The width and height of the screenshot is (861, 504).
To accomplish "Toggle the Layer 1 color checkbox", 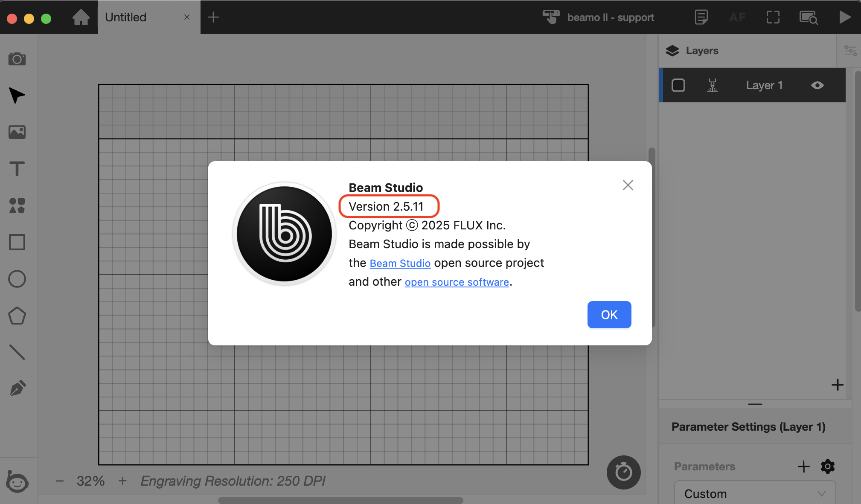I will 678,85.
